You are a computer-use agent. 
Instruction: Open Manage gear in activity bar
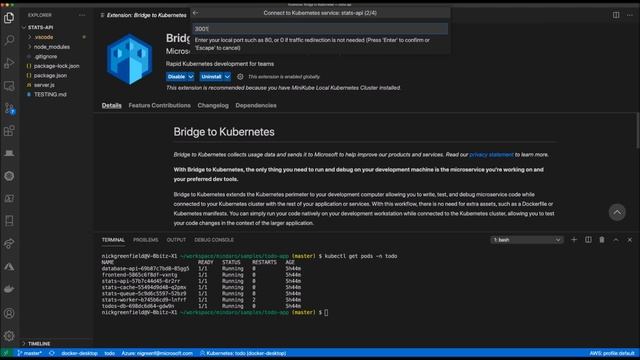pyautogui.click(x=9, y=336)
